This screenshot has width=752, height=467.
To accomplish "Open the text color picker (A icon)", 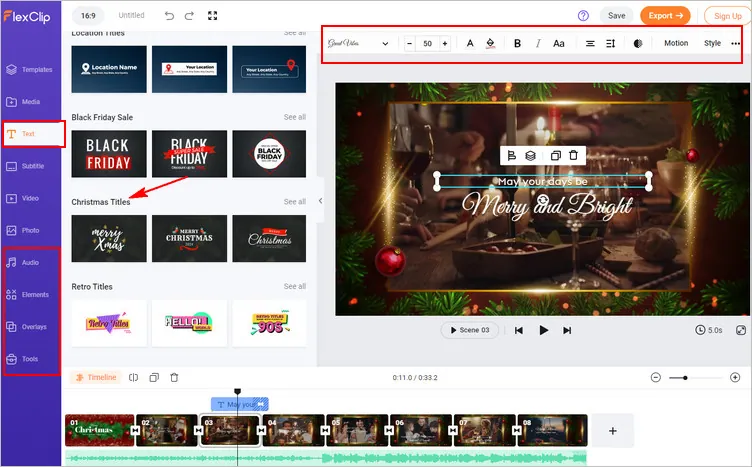I will (470, 43).
